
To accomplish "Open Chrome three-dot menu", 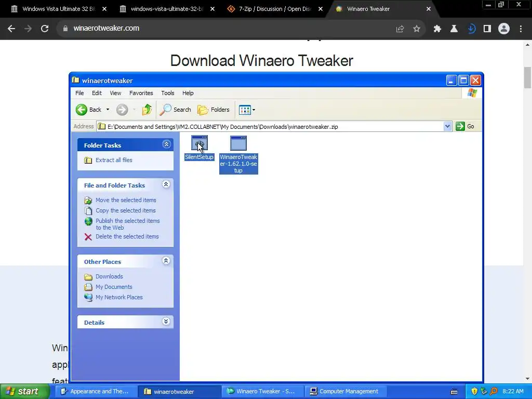I will 521,29.
